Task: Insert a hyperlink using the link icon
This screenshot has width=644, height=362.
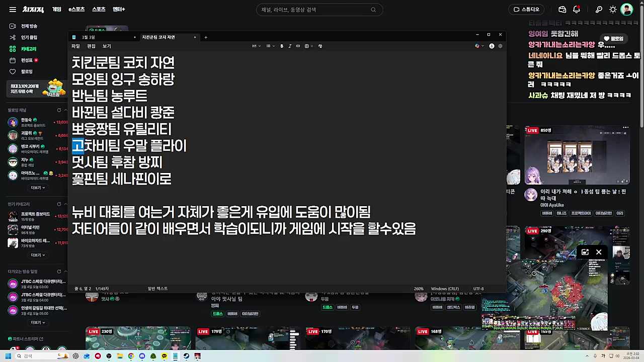Action: coord(298,46)
